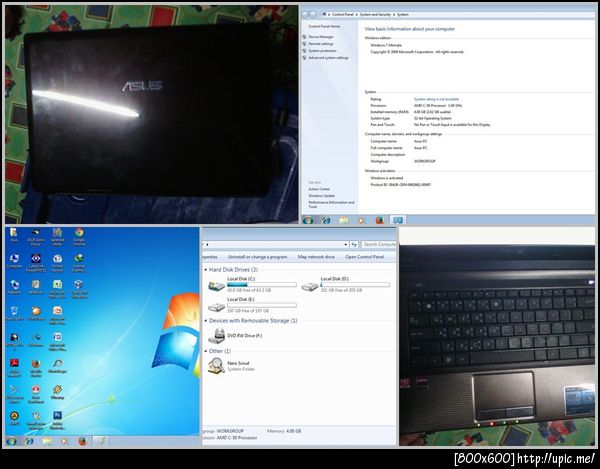Open Format Factory desktop shortcut
The width and height of the screenshot is (600, 469).
[x=57, y=263]
